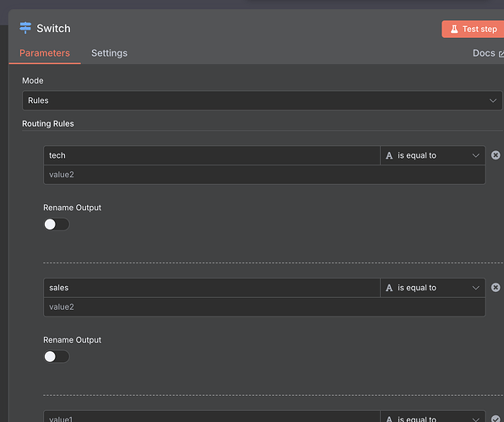Run the Test step button

click(473, 30)
